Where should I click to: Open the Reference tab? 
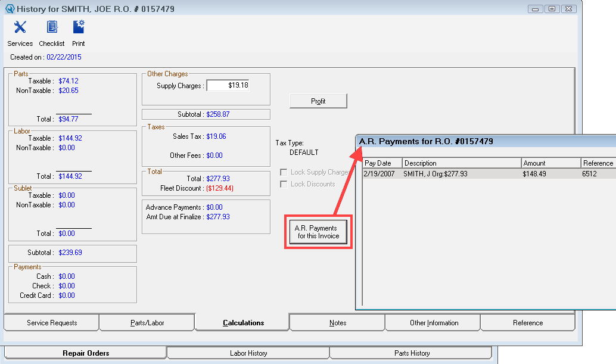point(528,323)
